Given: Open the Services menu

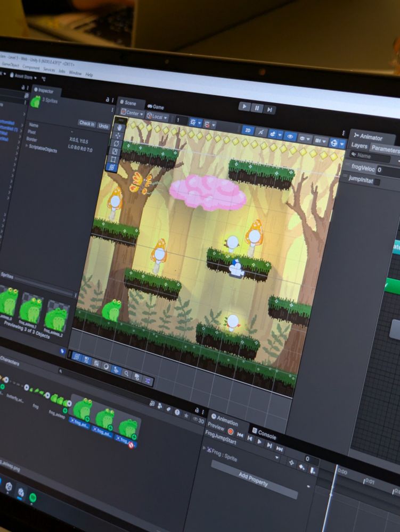Looking at the screenshot, I should tap(49, 70).
